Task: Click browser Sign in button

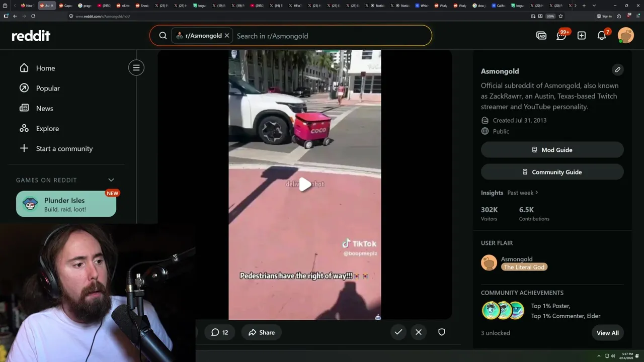Action: [604, 16]
